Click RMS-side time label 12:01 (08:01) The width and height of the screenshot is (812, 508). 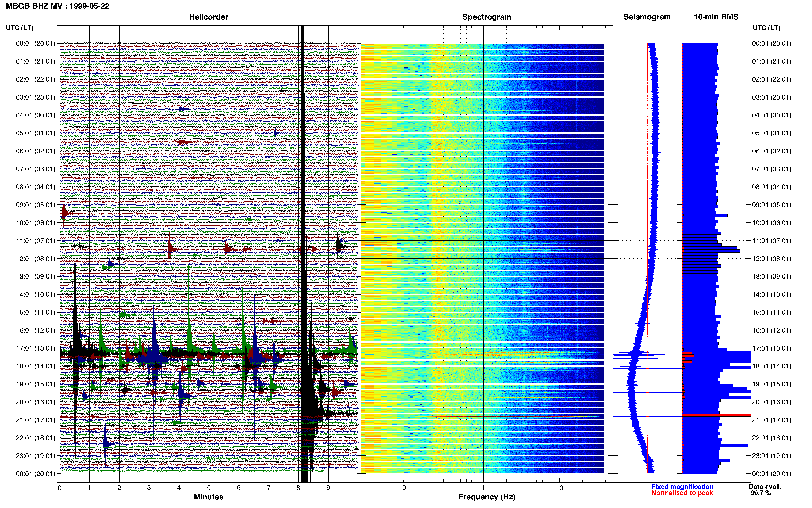click(772, 259)
